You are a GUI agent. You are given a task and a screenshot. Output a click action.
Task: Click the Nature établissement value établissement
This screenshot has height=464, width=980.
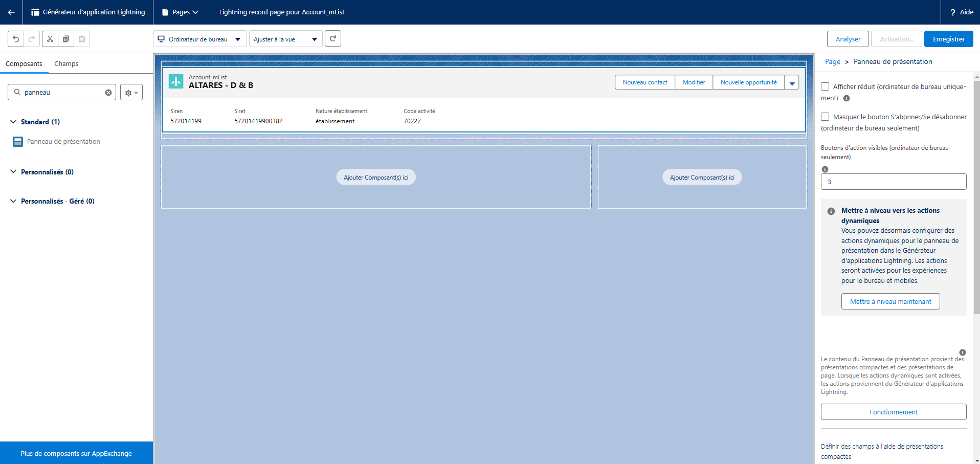coord(335,121)
